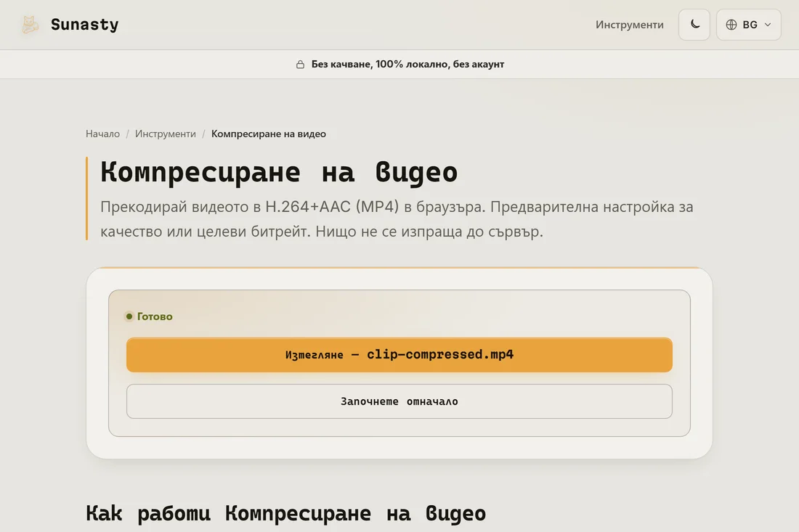Open the BG language dropdown
The height and width of the screenshot is (532, 799).
[x=749, y=25]
